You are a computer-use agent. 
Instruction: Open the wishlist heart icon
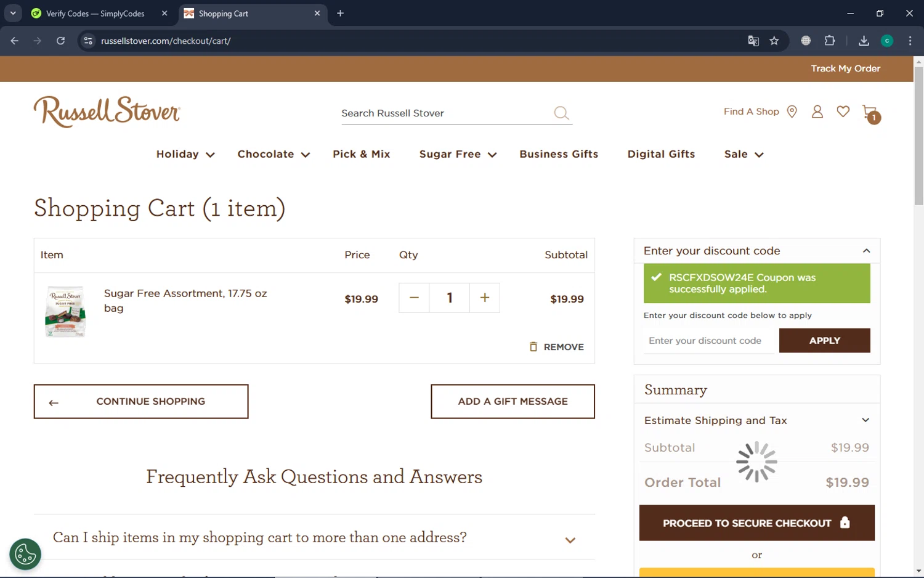point(843,112)
